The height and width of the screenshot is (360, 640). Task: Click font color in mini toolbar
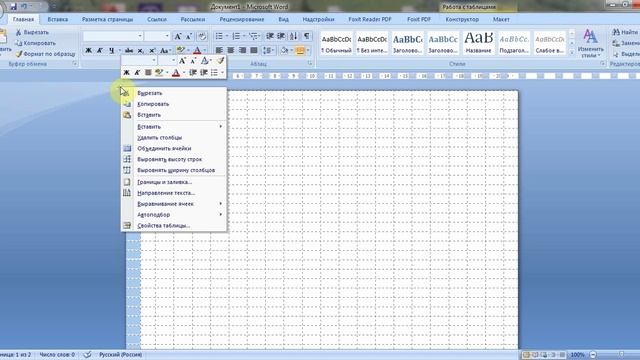point(176,72)
